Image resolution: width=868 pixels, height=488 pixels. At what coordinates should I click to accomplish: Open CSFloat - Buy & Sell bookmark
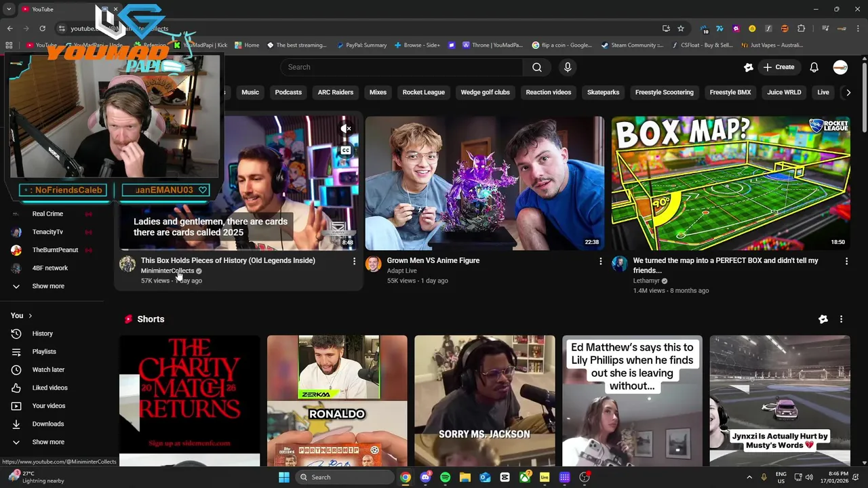click(703, 45)
